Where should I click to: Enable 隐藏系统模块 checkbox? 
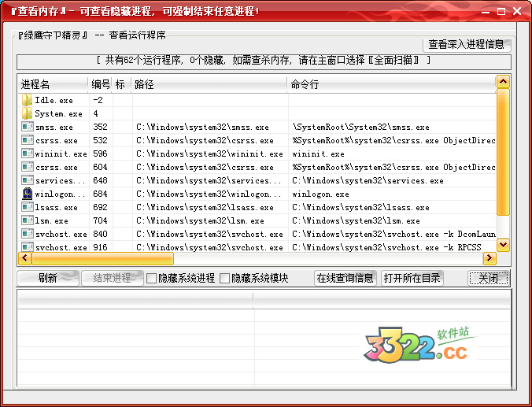click(224, 279)
